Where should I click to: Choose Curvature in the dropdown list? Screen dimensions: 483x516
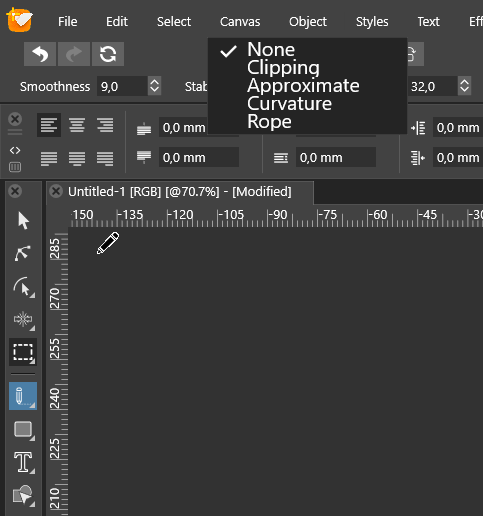307,103
